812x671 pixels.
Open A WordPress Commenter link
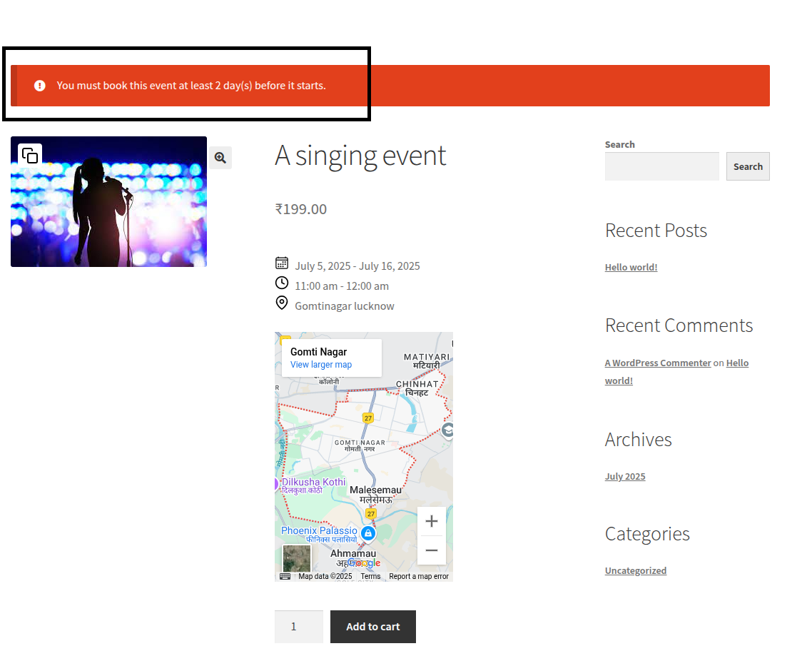coord(658,363)
